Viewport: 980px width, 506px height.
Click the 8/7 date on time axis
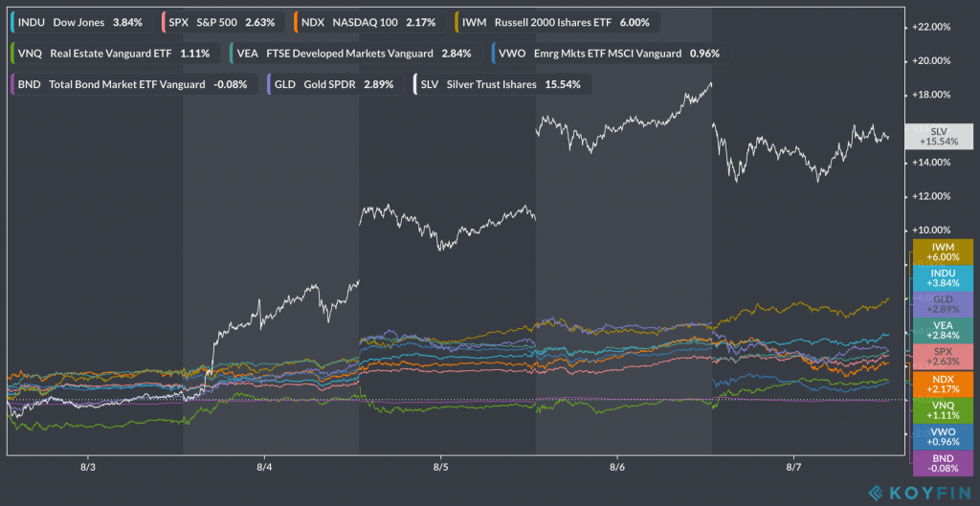click(793, 468)
